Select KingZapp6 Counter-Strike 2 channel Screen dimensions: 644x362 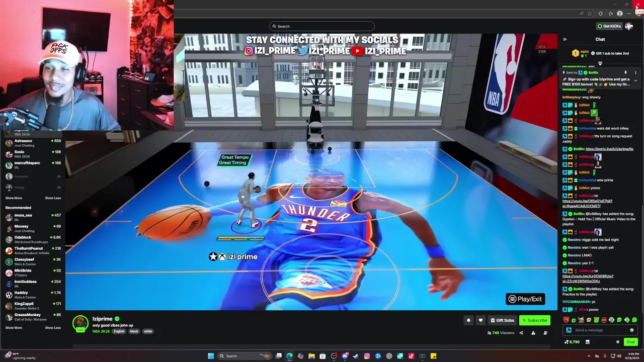[33, 306]
